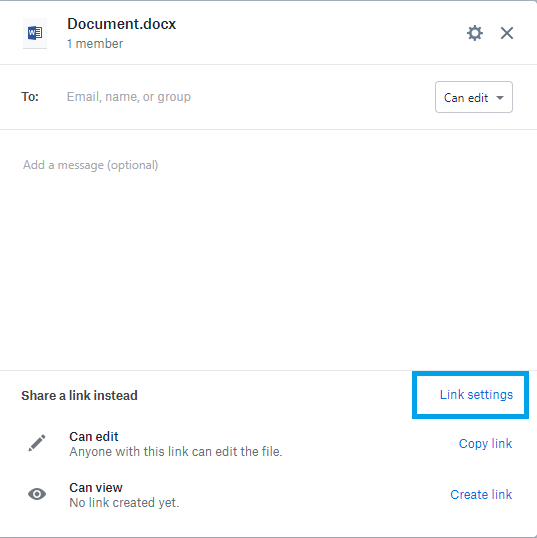Select the Can edit link row label
The width and height of the screenshot is (537, 538).
(94, 436)
